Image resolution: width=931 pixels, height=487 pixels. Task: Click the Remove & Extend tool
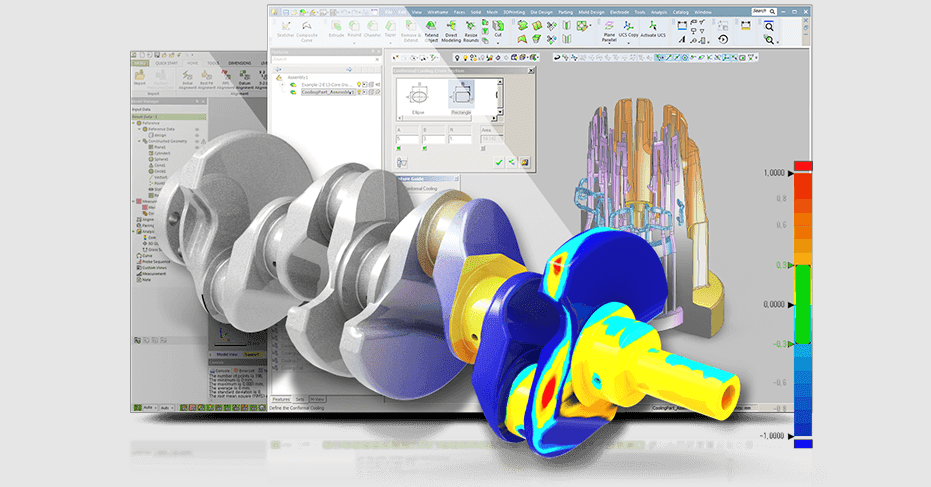click(x=410, y=30)
